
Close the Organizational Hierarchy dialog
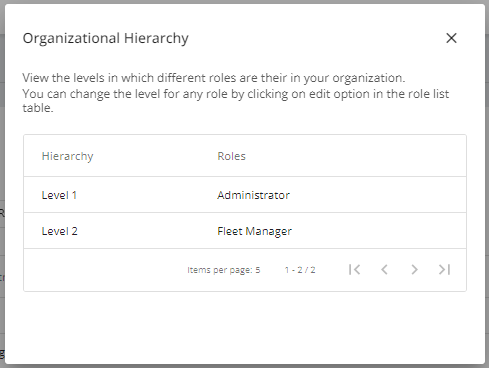(x=451, y=38)
